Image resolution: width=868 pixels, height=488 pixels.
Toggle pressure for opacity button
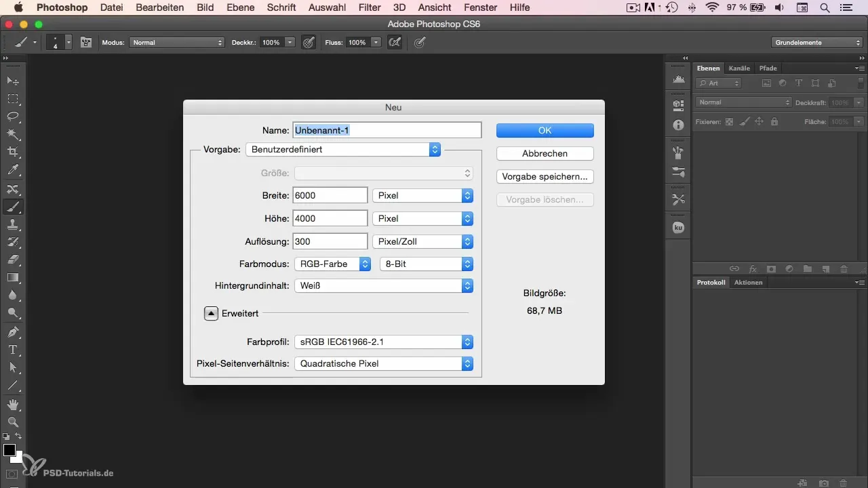click(309, 42)
